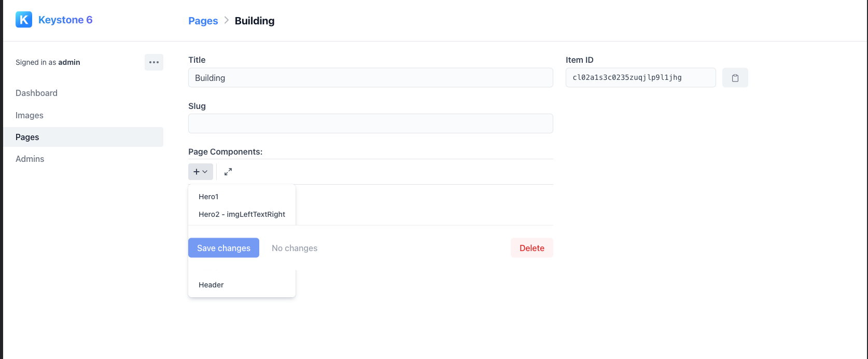Select Hero1 from the component menu
This screenshot has height=359, width=868.
pyautogui.click(x=208, y=196)
